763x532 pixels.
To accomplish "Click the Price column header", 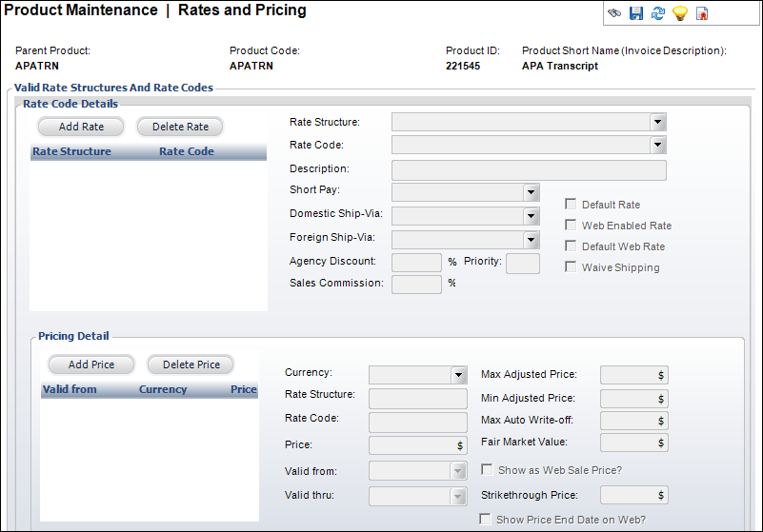I will (x=243, y=389).
